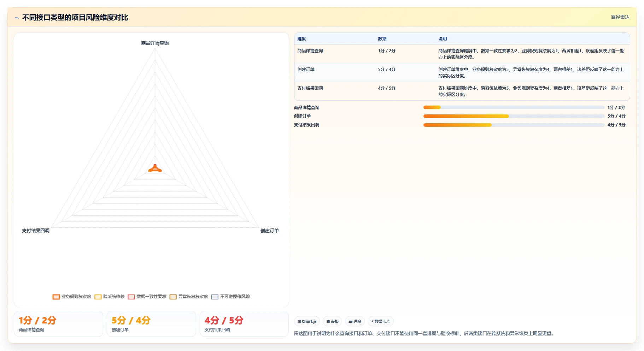Toggle 跨系统依赖 legend swatch

point(98,297)
